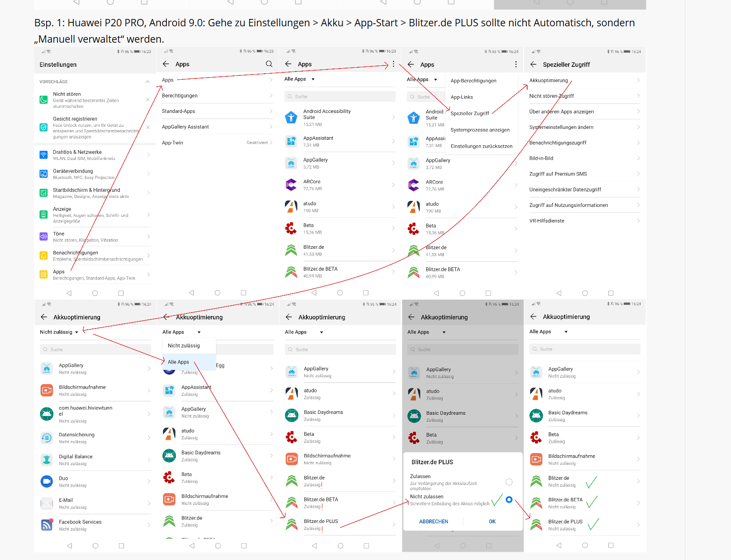Open Über anderen Apps anzeigen entry
Viewport: 731px width, 560px height.
click(x=585, y=111)
